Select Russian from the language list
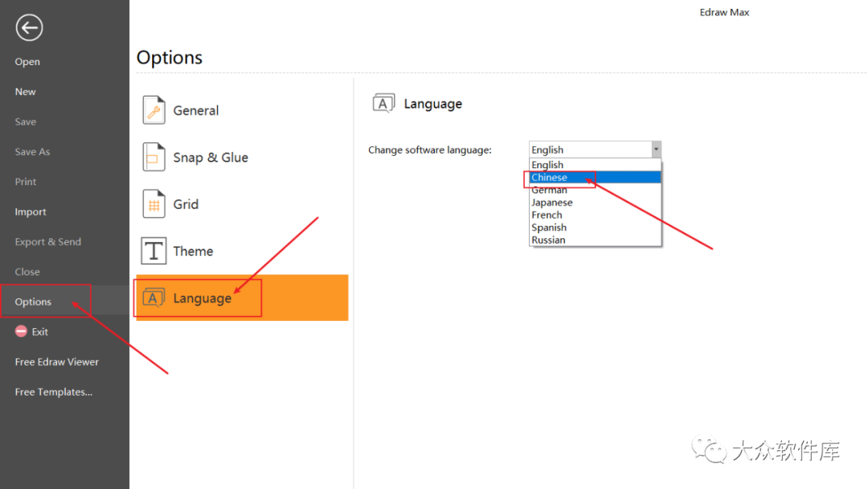This screenshot has height=489, width=868. (595, 240)
